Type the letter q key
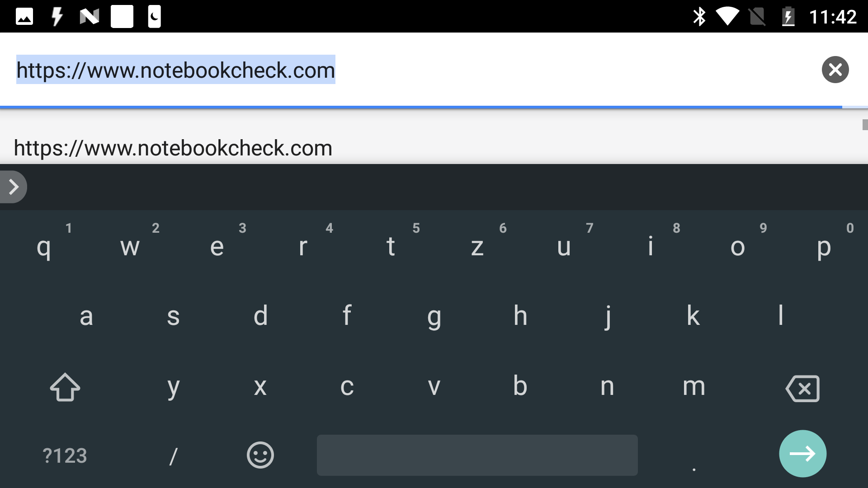 43,247
